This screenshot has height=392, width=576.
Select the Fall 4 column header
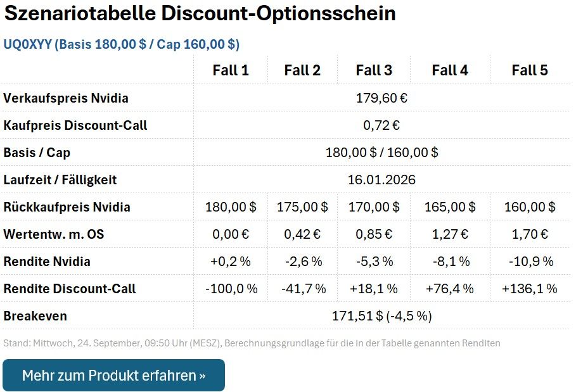[x=450, y=70]
